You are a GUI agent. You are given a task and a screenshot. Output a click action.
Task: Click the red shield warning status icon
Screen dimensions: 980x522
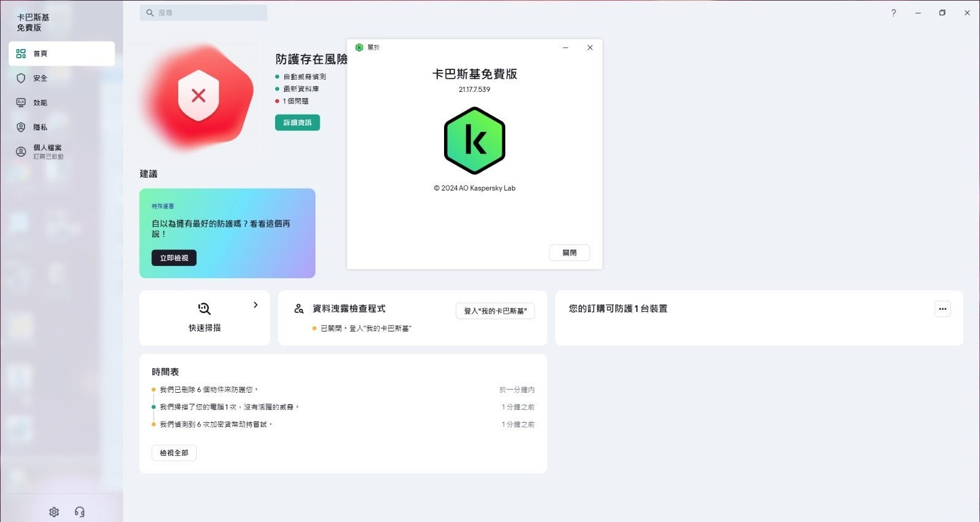(198, 96)
